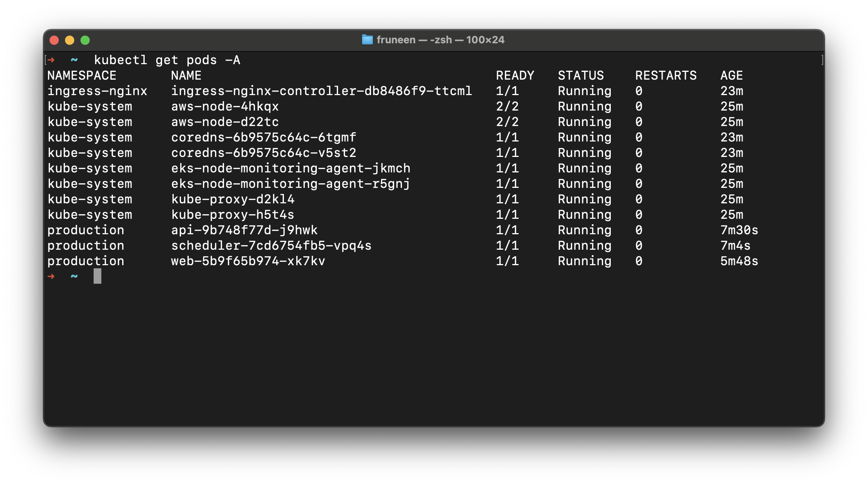The image size is (868, 484).
Task: Click the red close window button
Action: pos(54,40)
